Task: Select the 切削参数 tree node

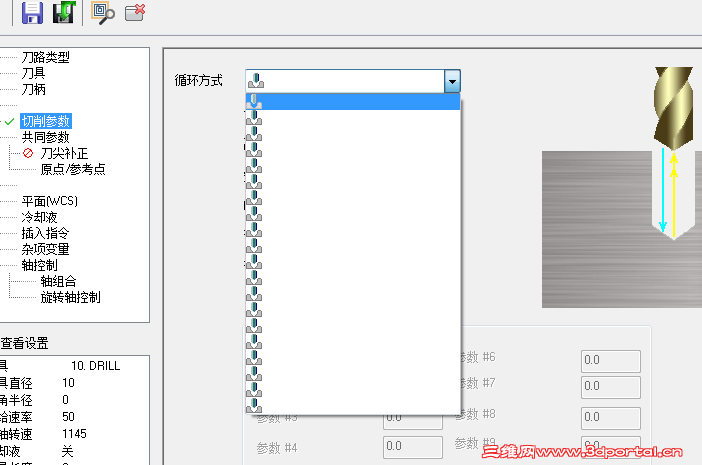Action: [x=46, y=121]
